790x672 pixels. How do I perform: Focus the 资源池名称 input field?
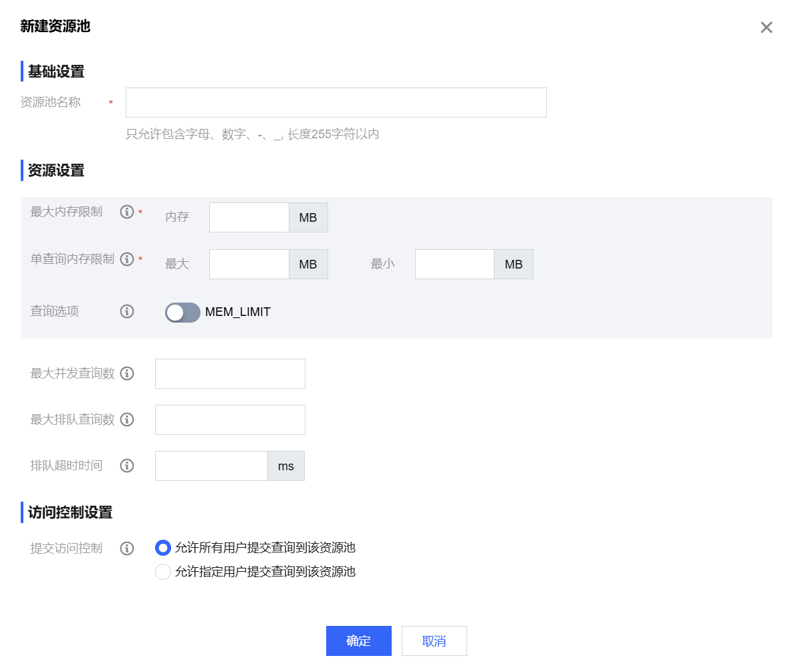click(336, 103)
